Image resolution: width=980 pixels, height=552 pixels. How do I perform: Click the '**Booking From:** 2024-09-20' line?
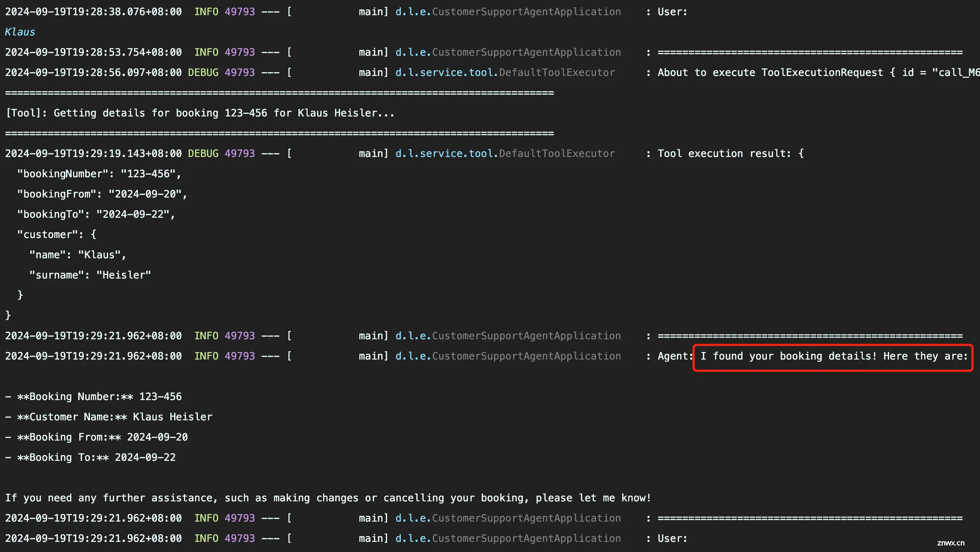pyautogui.click(x=97, y=437)
